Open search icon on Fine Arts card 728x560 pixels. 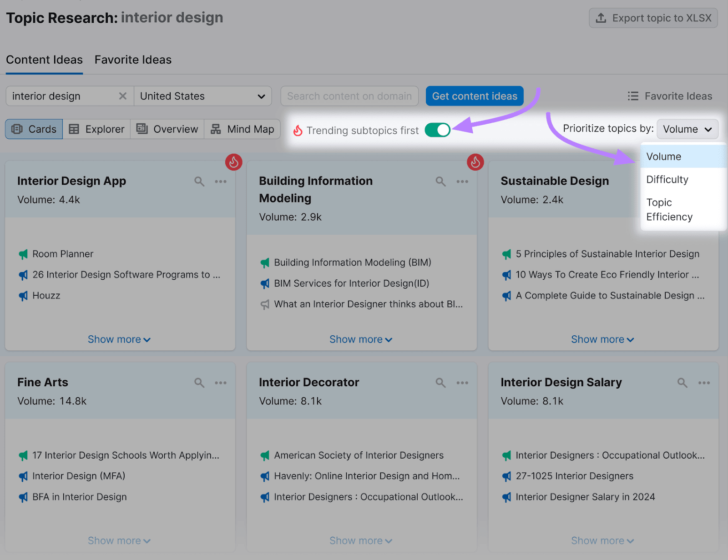tap(199, 383)
